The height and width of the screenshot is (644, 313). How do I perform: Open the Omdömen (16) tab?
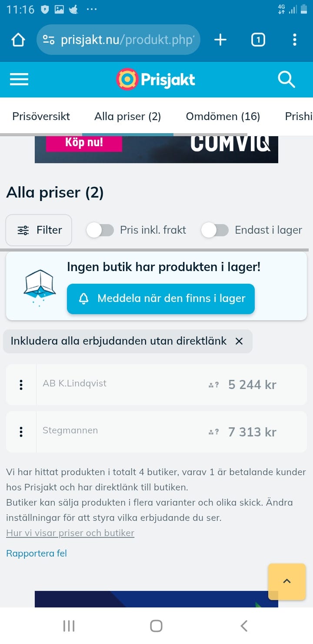[x=223, y=117]
